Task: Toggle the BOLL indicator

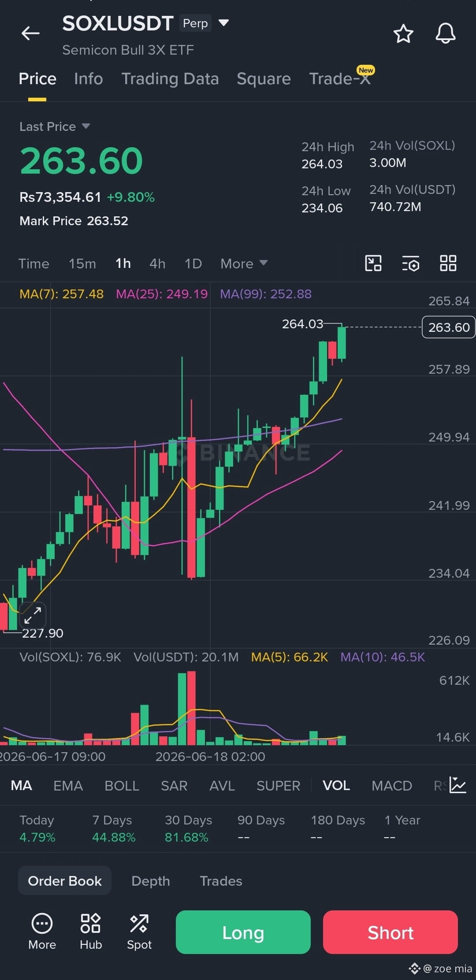Action: coord(122,785)
